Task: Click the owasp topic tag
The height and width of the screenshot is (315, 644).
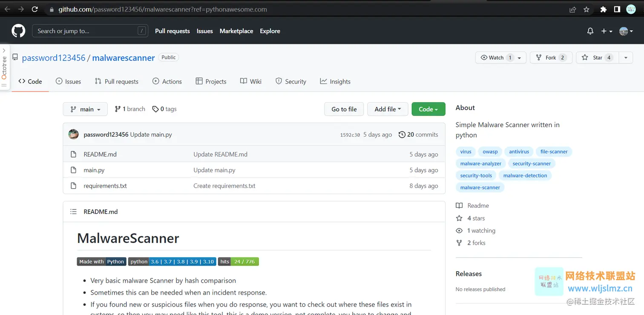Action: 490,152
